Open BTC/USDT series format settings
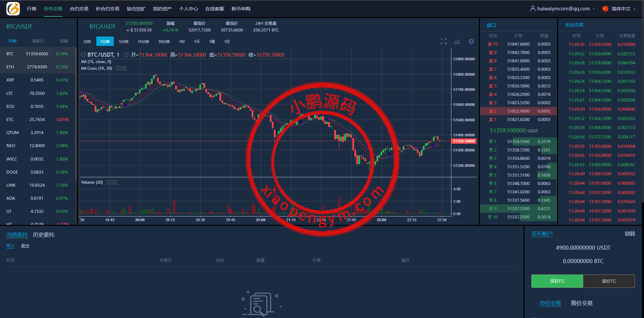Viewport: 644px width, 318px height. click(126, 55)
